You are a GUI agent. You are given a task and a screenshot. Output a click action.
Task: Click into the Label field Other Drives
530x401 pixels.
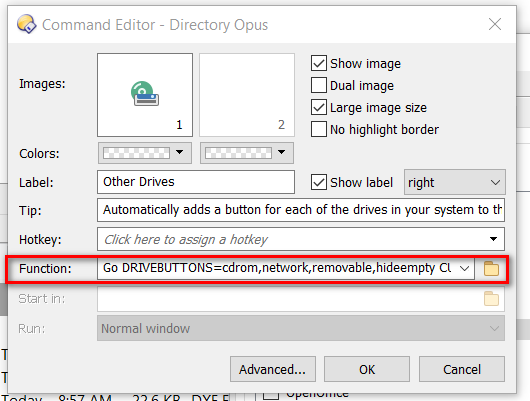(x=196, y=182)
